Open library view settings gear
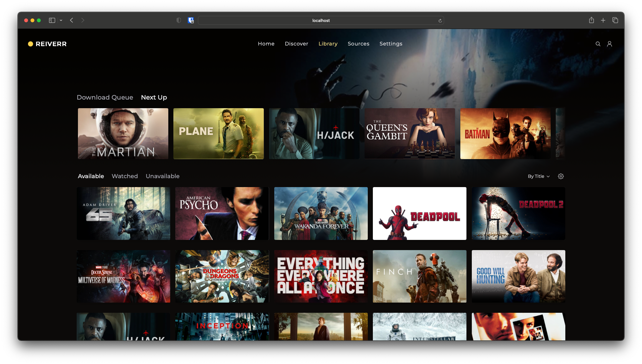 point(561,176)
